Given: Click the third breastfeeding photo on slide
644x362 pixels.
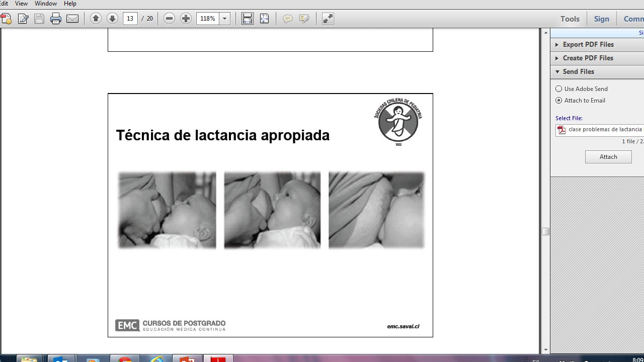Looking at the screenshot, I should point(376,210).
